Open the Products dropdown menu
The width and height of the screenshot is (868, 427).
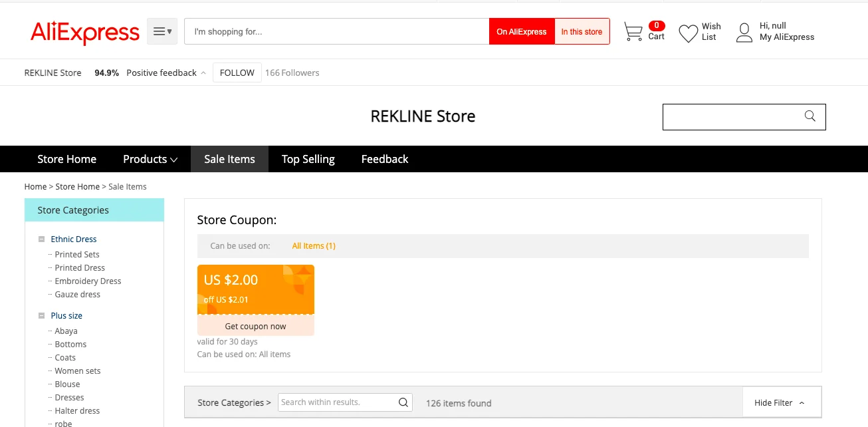click(x=150, y=159)
